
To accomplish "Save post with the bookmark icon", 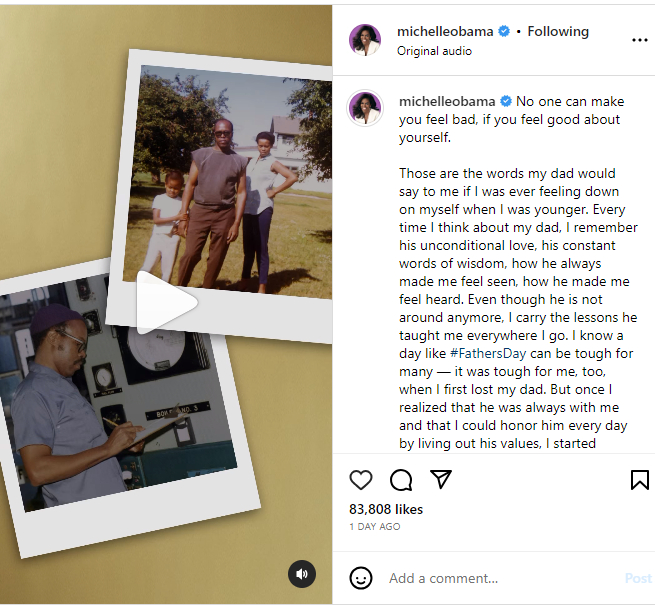I will pos(639,480).
